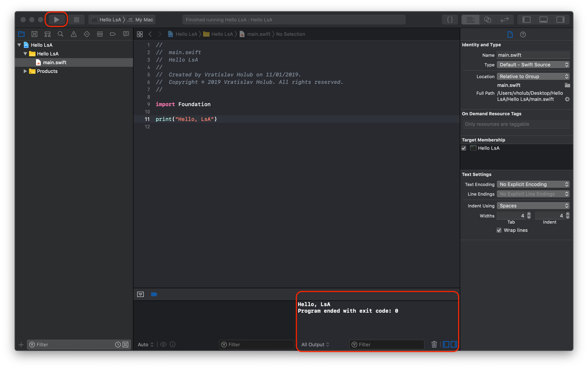Image resolution: width=588 pixels, height=369 pixels.
Task: Click Hello LsA folder in jump bar
Action: pos(218,34)
